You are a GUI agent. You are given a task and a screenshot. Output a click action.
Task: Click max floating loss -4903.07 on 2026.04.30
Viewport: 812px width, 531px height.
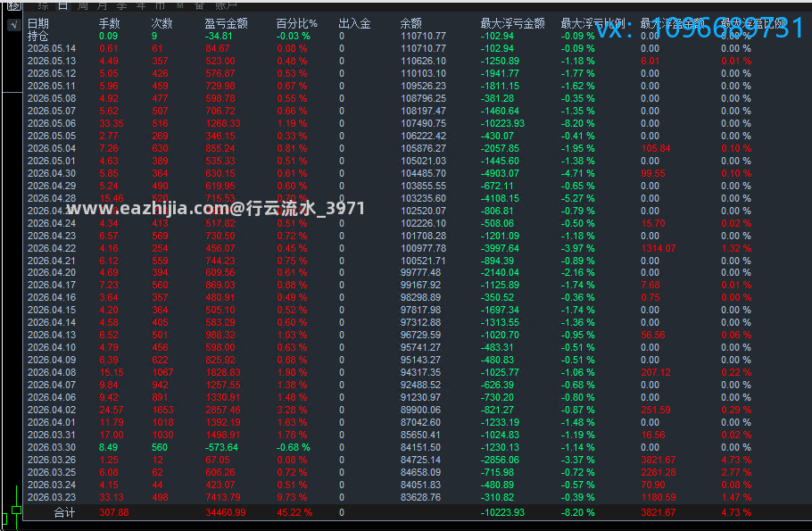click(500, 173)
